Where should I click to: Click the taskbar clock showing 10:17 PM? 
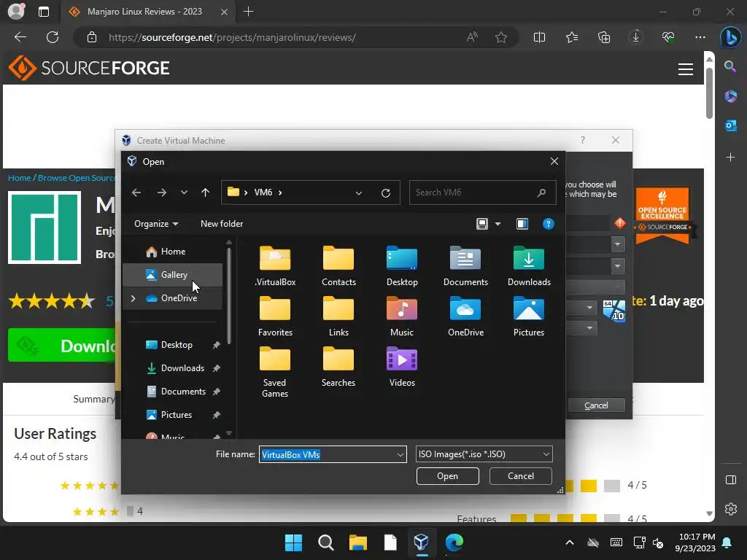695,542
